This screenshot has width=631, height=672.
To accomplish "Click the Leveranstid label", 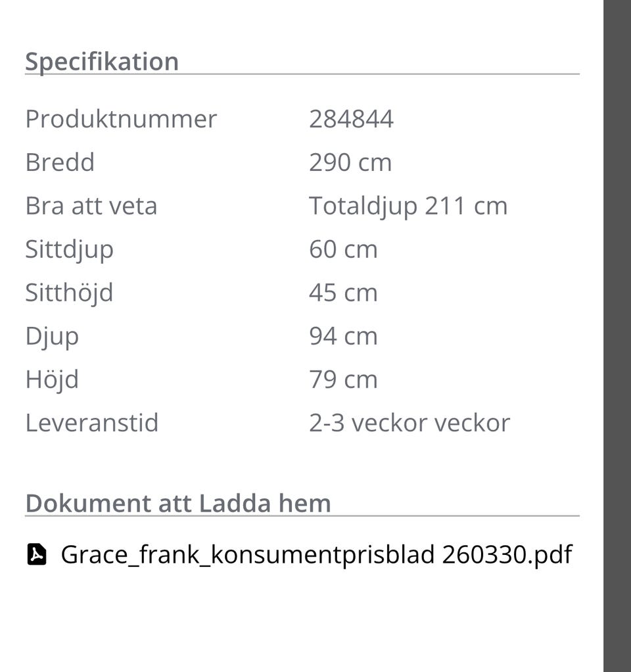I will [92, 423].
